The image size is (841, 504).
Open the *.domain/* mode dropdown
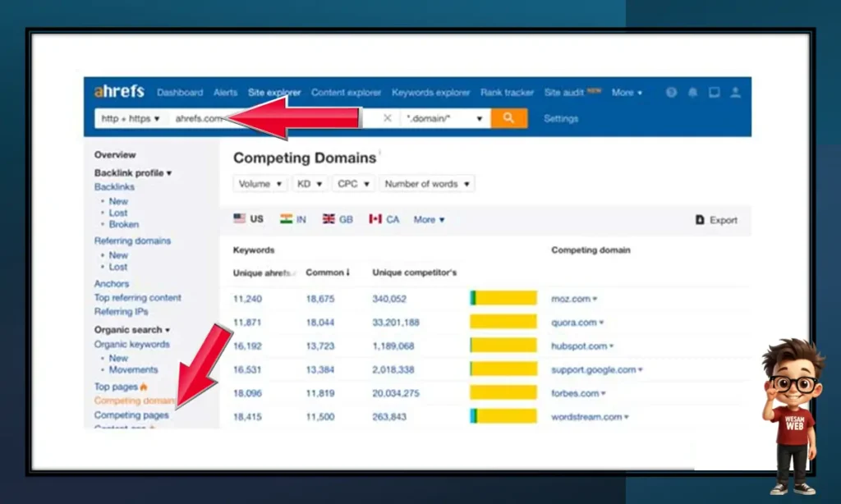coord(444,119)
